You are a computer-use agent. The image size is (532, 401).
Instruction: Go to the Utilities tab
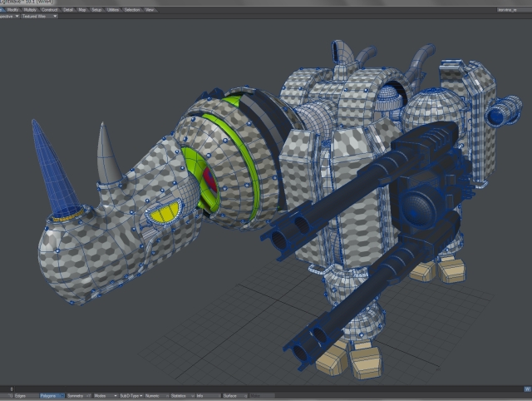[x=112, y=9]
